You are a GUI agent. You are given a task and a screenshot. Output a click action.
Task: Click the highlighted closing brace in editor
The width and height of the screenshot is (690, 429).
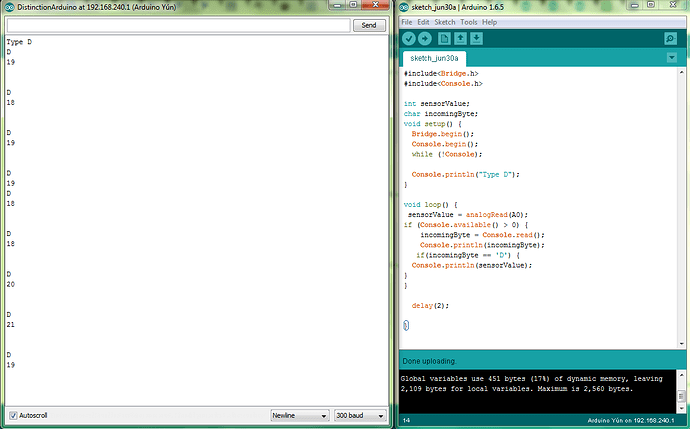point(406,325)
